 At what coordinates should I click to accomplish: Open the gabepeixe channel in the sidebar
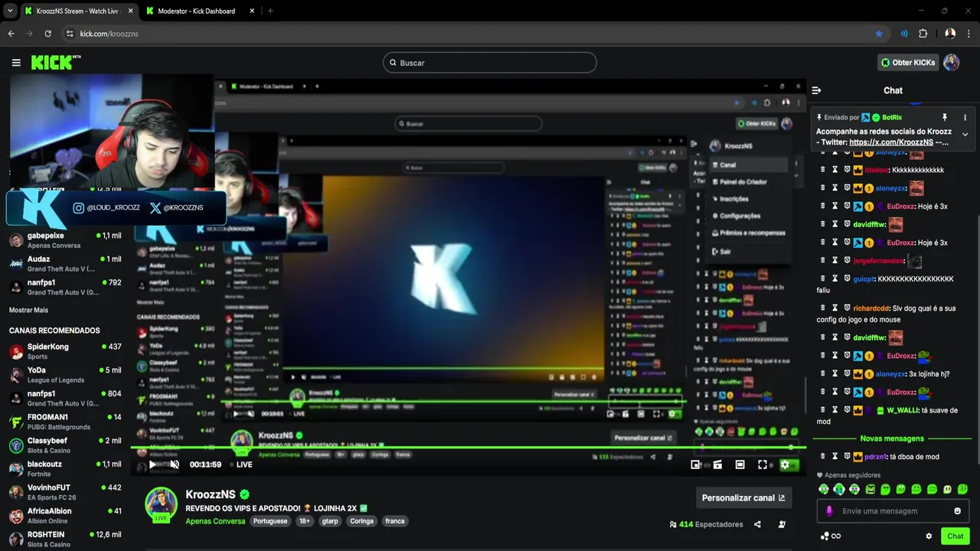click(x=65, y=240)
